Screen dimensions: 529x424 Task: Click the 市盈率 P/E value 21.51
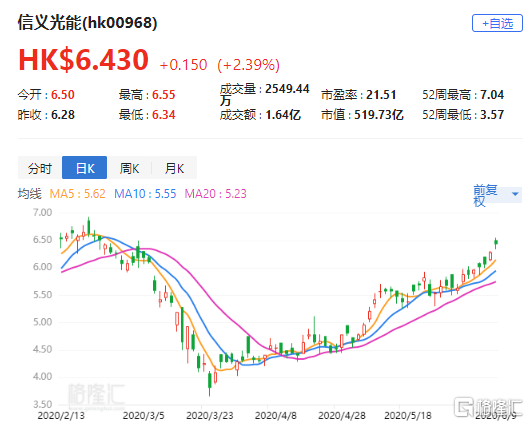tap(381, 95)
